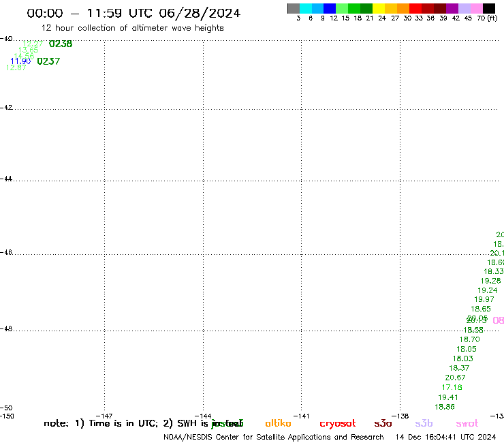Click the yellow swatch in the legend bar
This screenshot has height=443, width=504.
(379, 8)
